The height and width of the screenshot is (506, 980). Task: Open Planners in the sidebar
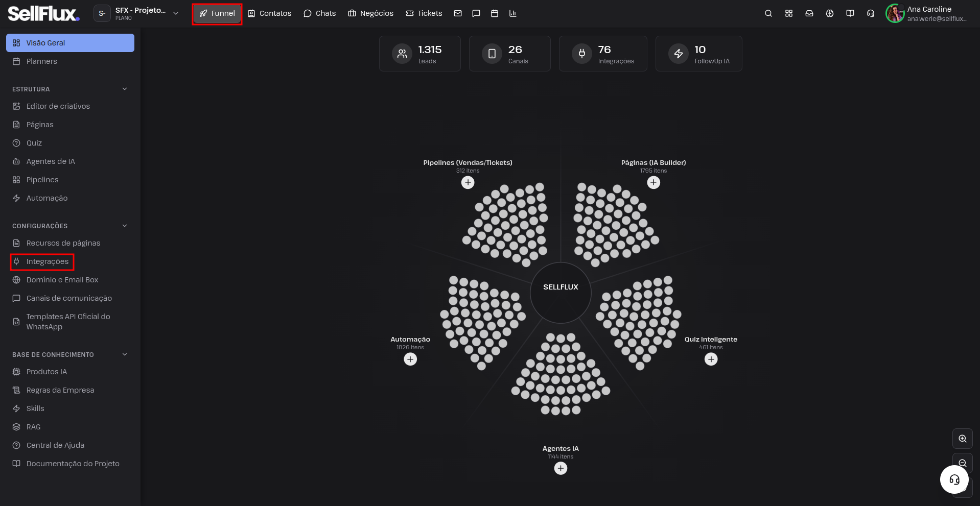click(x=71, y=61)
